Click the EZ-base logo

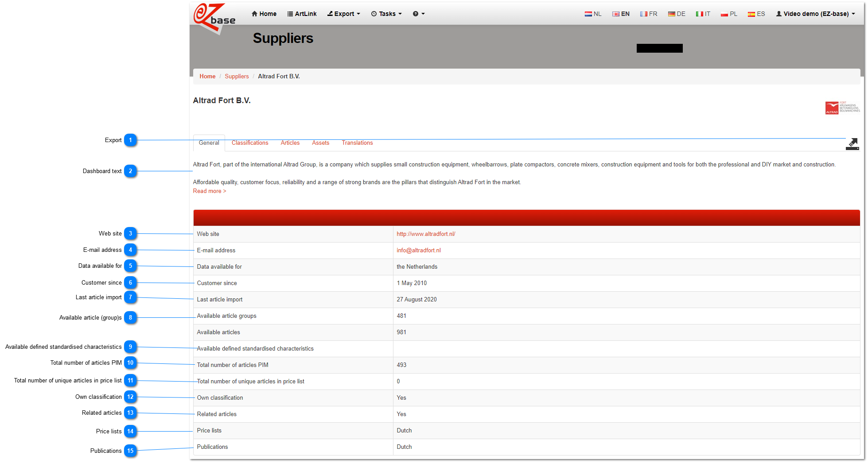pos(214,19)
